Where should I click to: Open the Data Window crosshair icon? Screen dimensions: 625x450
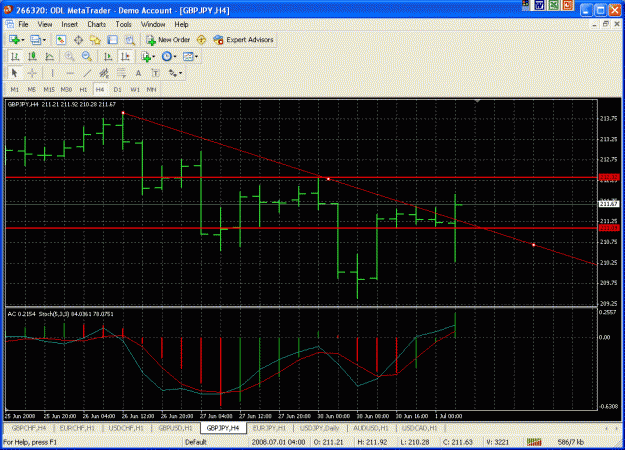[x=79, y=40]
